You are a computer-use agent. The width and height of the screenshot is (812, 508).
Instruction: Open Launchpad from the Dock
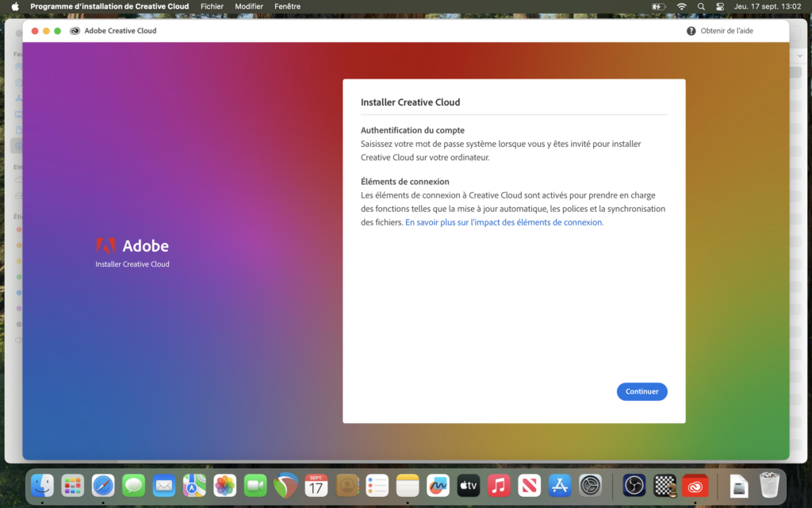(x=72, y=486)
